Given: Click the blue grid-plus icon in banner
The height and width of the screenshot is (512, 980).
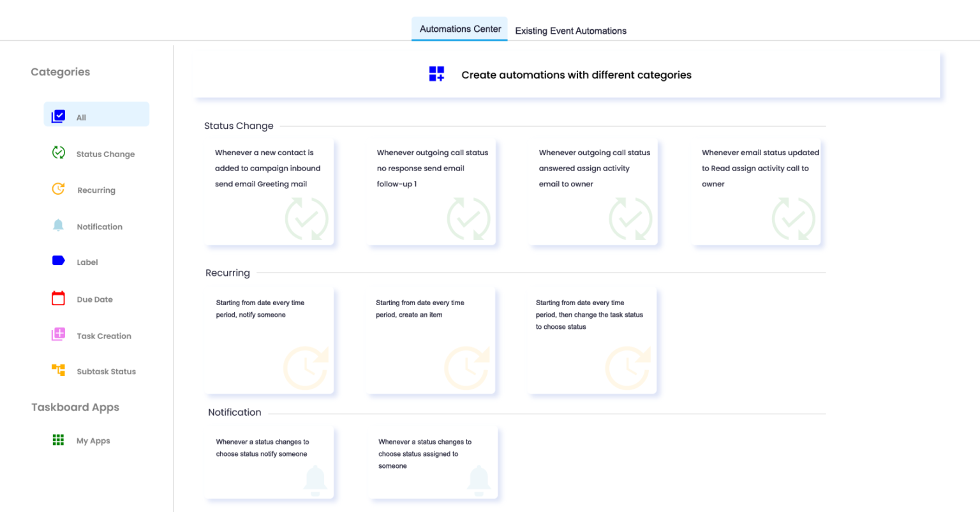Looking at the screenshot, I should pyautogui.click(x=436, y=74).
